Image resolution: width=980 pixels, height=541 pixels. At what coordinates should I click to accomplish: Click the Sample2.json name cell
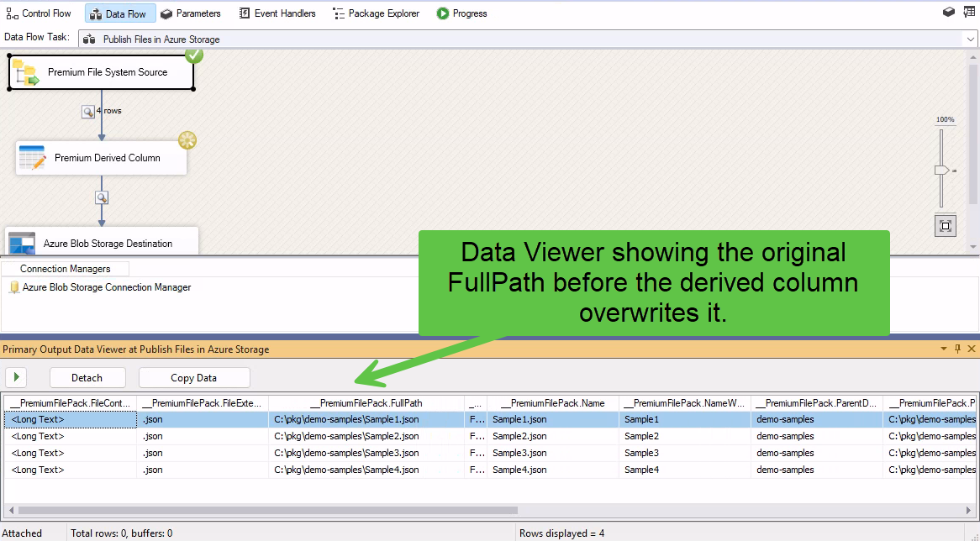[x=553, y=436]
